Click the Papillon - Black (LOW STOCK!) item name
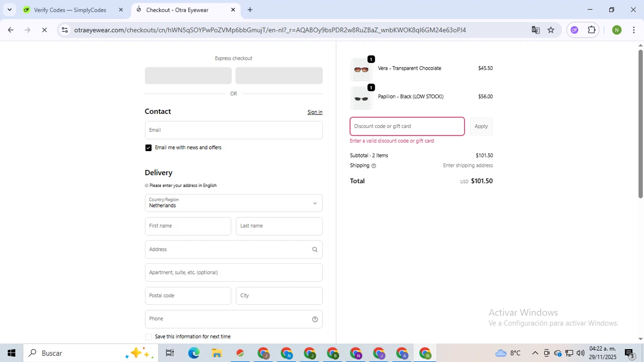Viewport: 644px width, 362px height. coord(411,97)
